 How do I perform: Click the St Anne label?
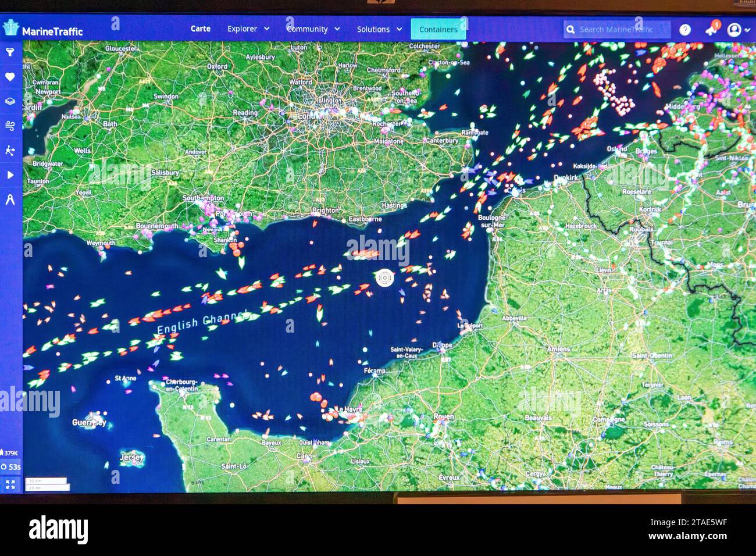pyautogui.click(x=125, y=378)
